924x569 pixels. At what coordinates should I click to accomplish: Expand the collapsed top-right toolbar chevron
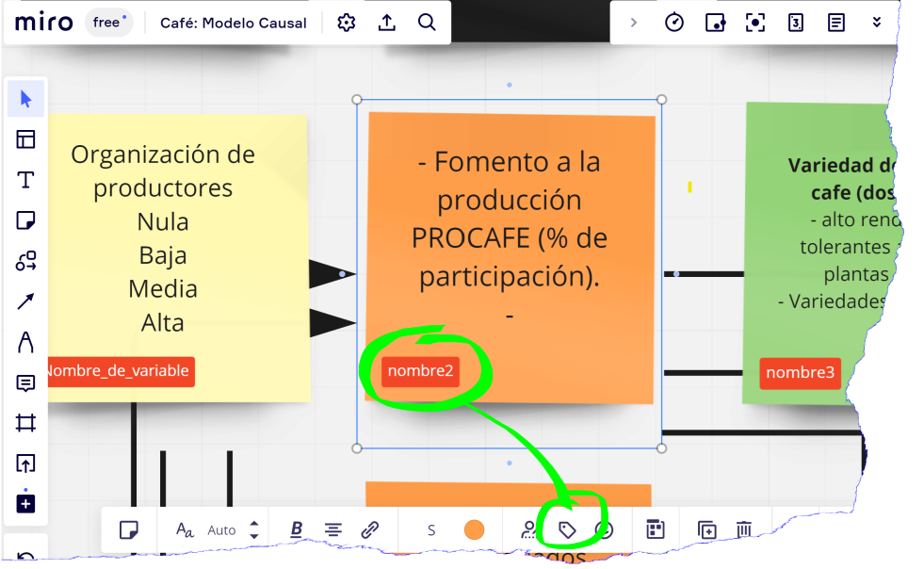click(x=634, y=23)
